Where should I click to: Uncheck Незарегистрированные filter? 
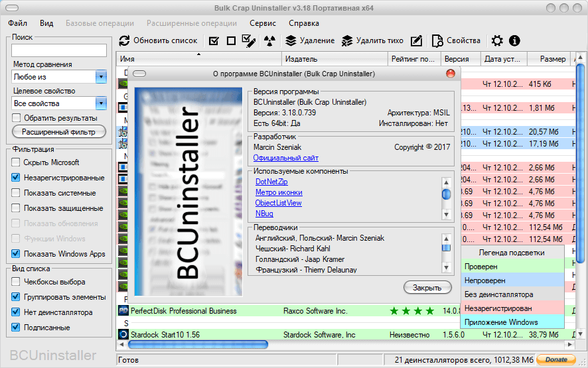coord(16,177)
